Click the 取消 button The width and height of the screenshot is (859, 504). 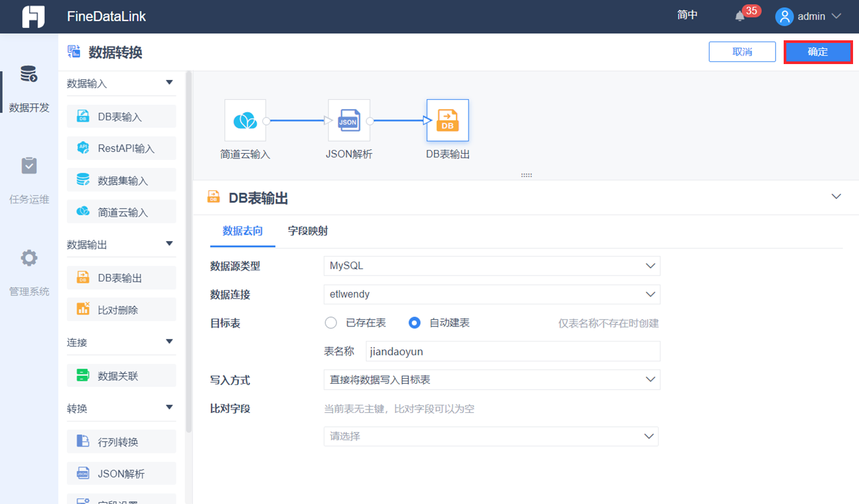point(742,52)
